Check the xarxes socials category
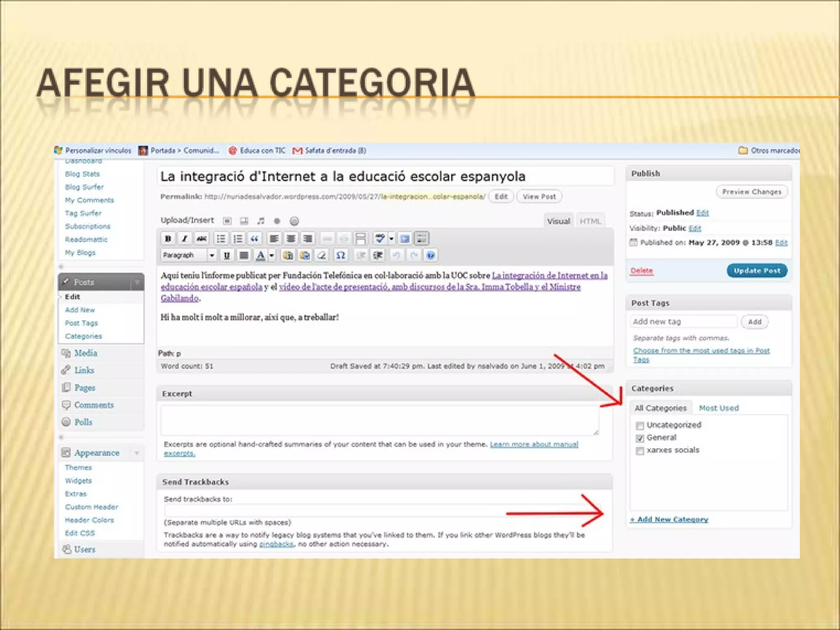The height and width of the screenshot is (630, 840). coord(640,451)
